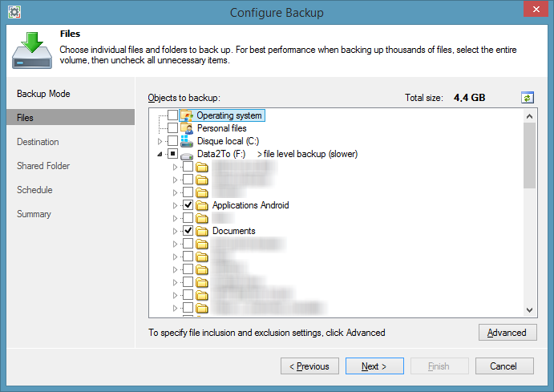The image size is (554, 392).
Task: Click the 4,4 GB total size value
Action: (x=469, y=98)
